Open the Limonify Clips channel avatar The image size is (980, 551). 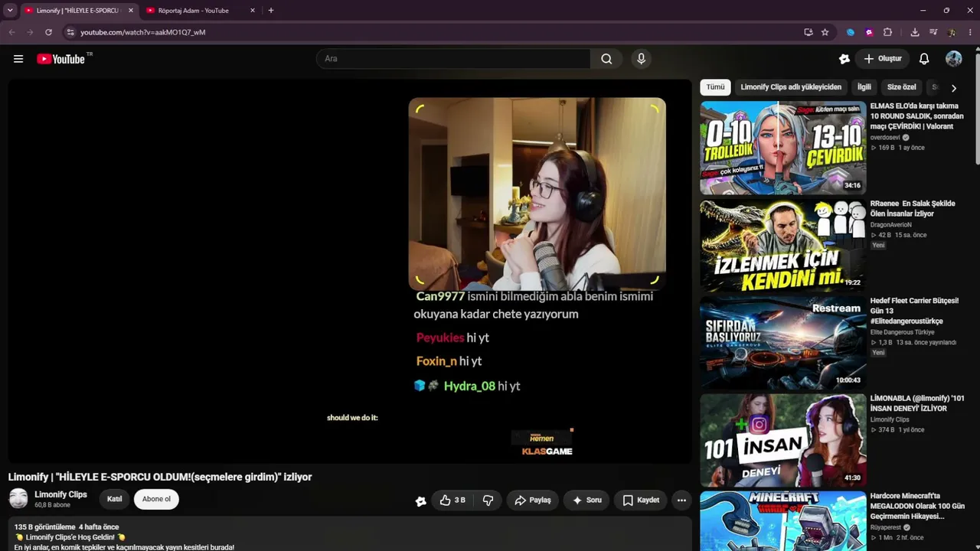tap(18, 499)
